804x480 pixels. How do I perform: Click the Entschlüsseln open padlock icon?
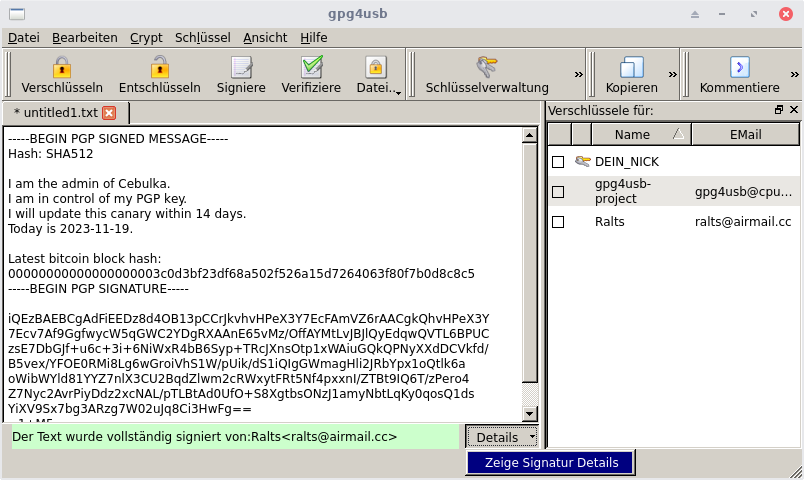(159, 67)
